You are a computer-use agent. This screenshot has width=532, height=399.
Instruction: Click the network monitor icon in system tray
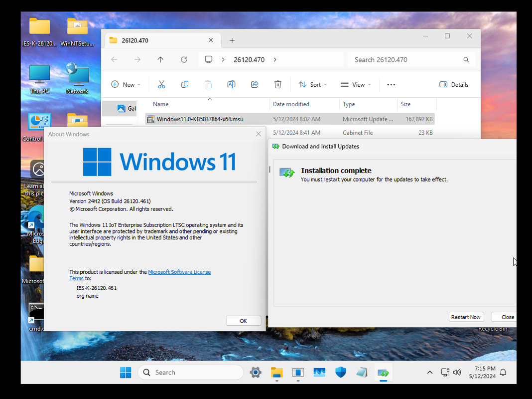tap(445, 373)
